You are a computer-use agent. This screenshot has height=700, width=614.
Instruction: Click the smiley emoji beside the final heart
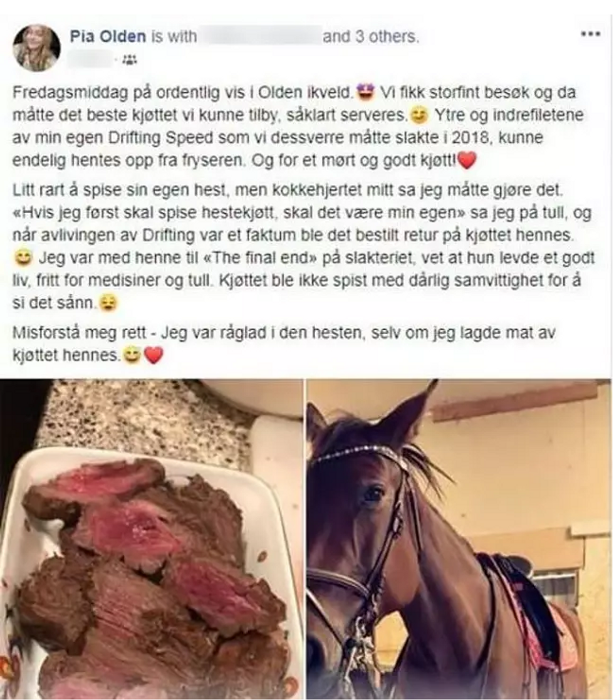[132, 356]
